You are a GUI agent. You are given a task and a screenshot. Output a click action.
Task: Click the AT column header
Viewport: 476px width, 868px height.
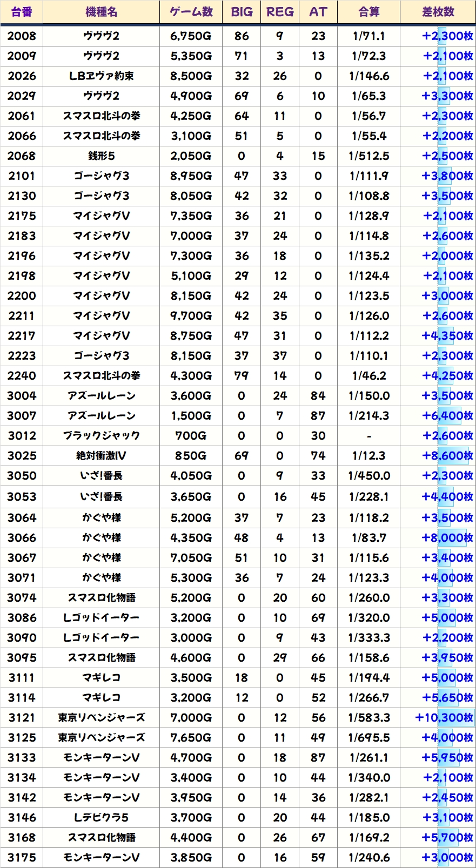tap(318, 12)
